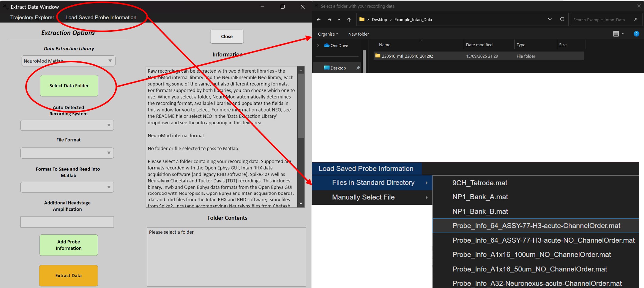Navigate up one folder level
Viewport: 644px width, 288px height.
coord(349,20)
